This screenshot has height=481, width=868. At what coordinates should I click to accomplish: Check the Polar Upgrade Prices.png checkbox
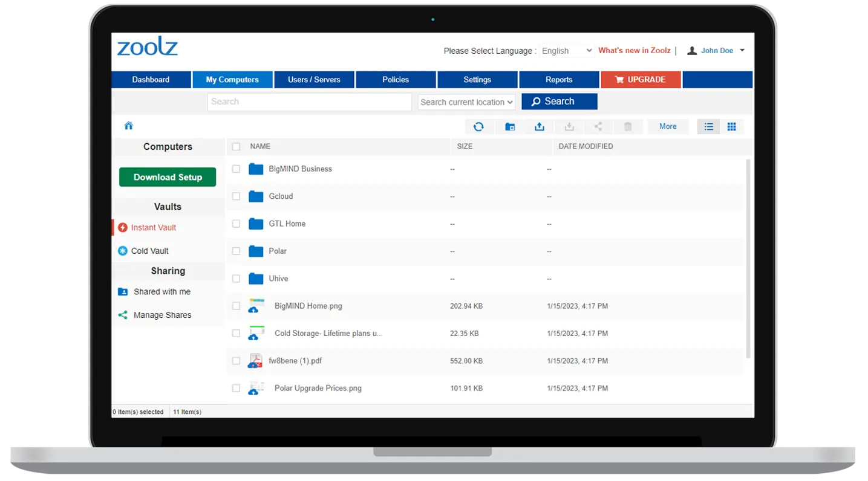tap(236, 388)
